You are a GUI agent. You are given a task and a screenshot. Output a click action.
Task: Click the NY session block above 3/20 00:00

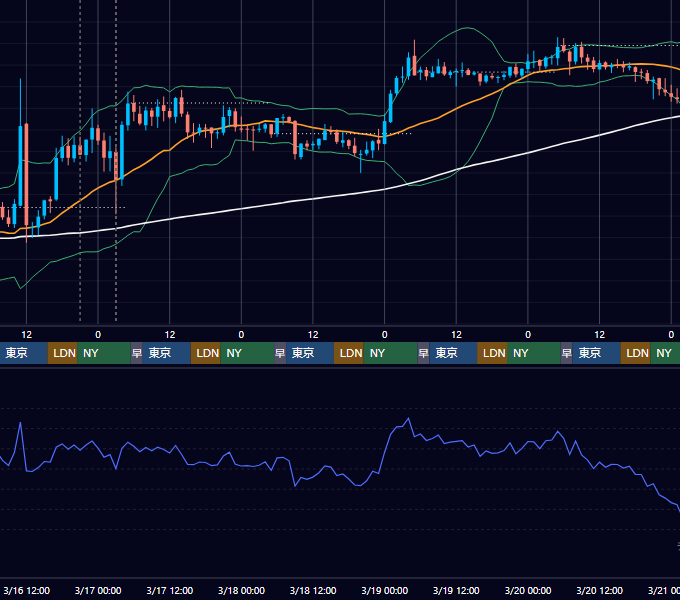pyautogui.click(x=533, y=353)
